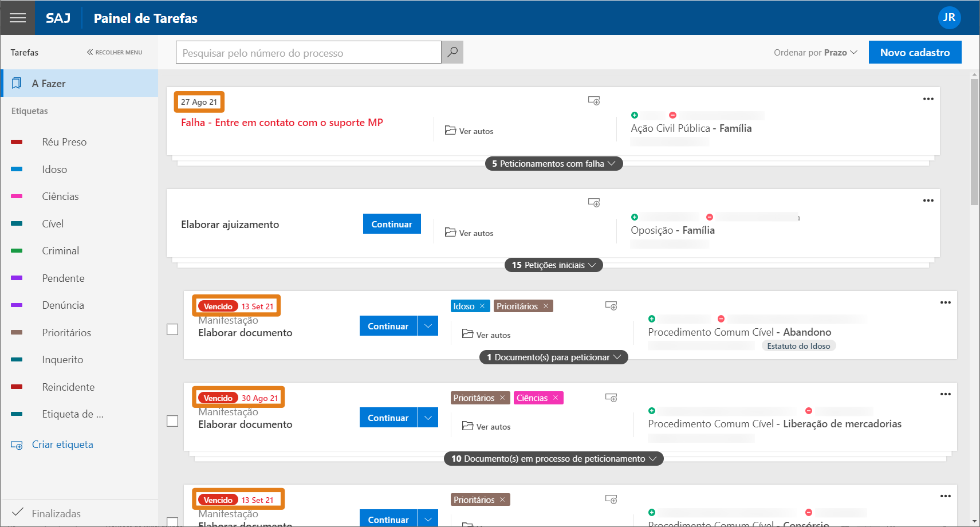
Task: Click the Novo cadastro button
Action: (x=915, y=52)
